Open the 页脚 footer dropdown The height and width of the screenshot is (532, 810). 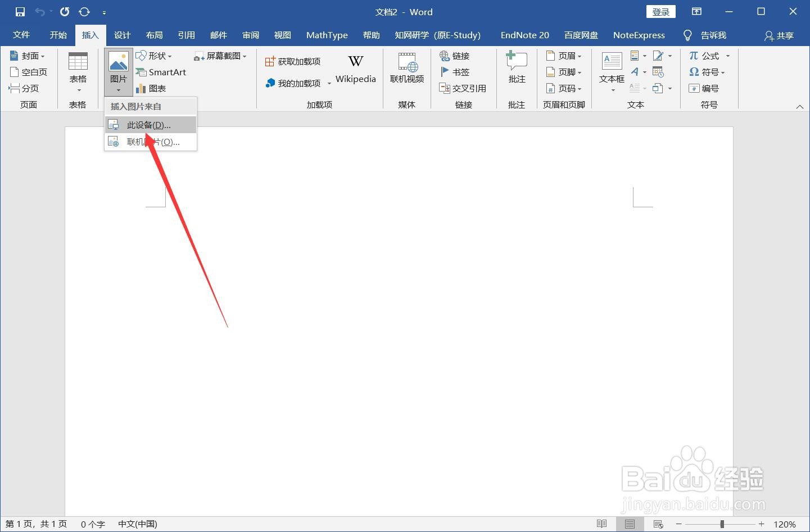pos(564,72)
